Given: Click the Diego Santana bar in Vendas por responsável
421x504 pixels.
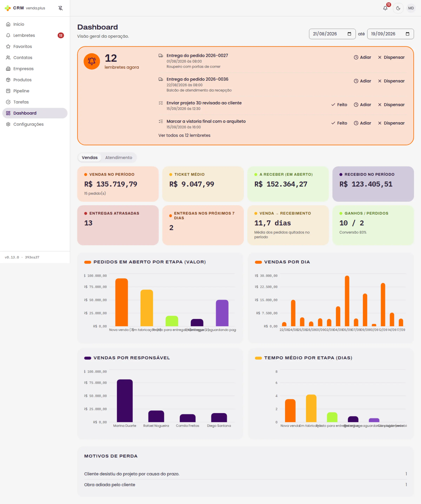Looking at the screenshot, I should pyautogui.click(x=219, y=418).
